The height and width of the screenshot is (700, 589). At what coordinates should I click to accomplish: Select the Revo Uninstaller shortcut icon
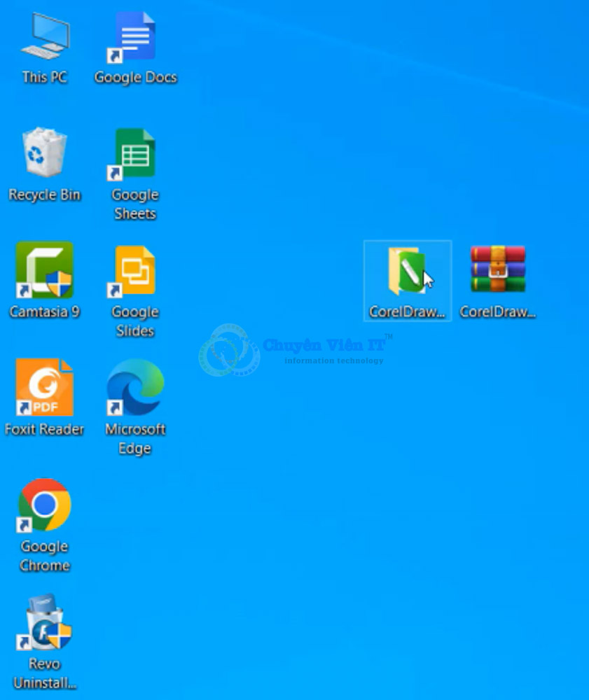(x=45, y=622)
